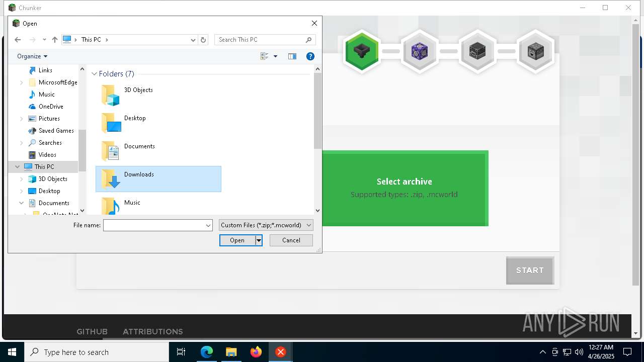The height and width of the screenshot is (362, 644).
Task: Expand Searches in navigation tree
Action: [22, 143]
